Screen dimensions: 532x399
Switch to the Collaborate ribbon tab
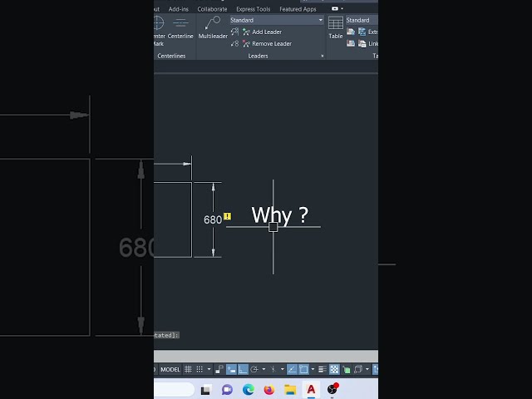click(x=212, y=9)
